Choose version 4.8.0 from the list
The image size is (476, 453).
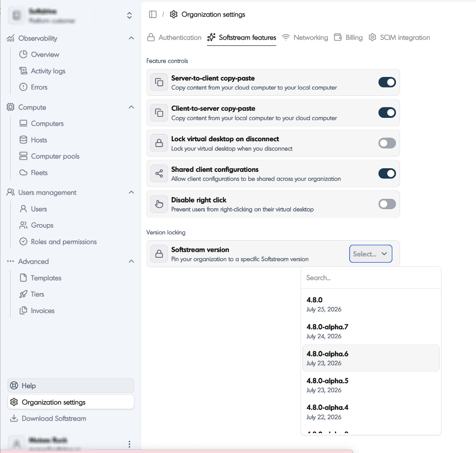coord(371,305)
